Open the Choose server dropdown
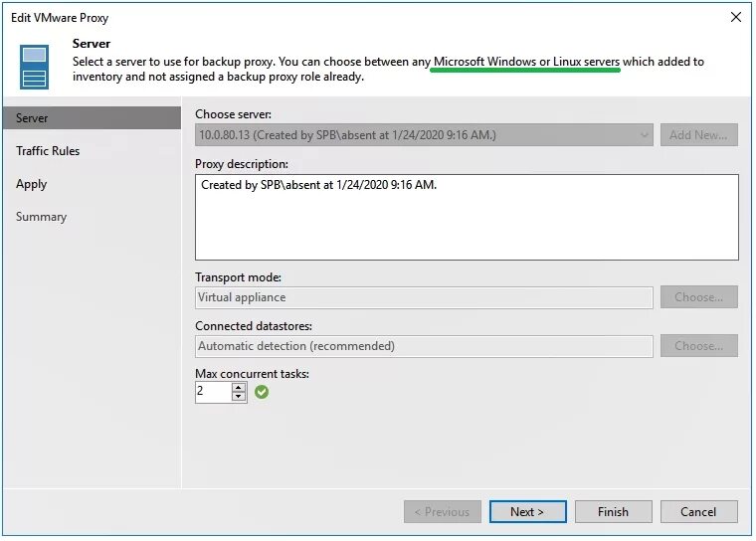The width and height of the screenshot is (756, 541). [x=424, y=135]
